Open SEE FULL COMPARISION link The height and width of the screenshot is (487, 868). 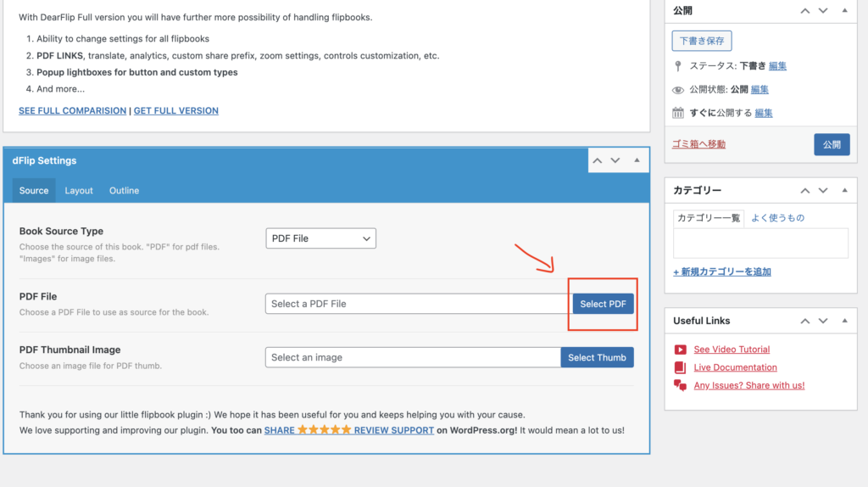73,111
